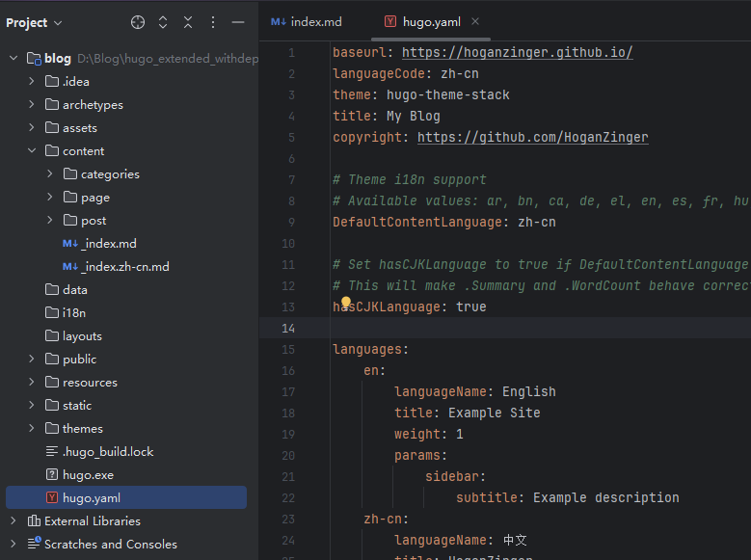The height and width of the screenshot is (560, 751).
Task: Select the .hugo_build.lock file
Action: click(108, 452)
